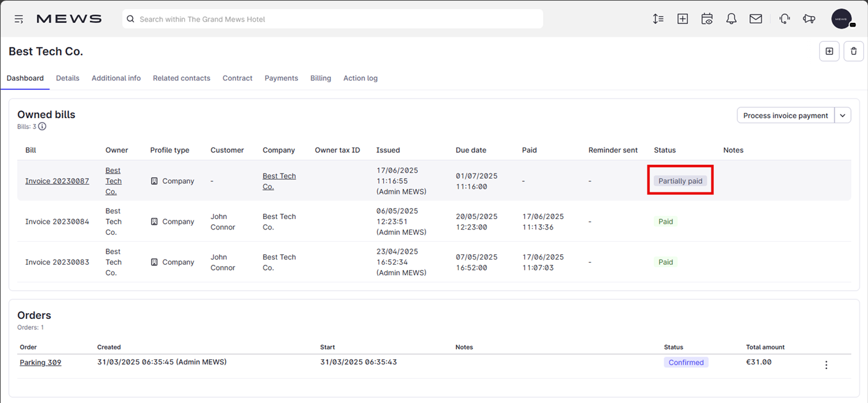Click the headset support icon
This screenshot has height=403, width=868.
point(785,19)
